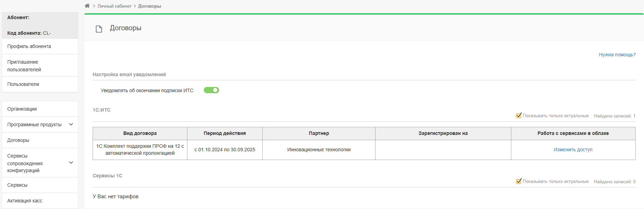Select the 1С:Комплект поддержки ПРОФ contract cell
Image resolution: width=644 pixels, height=209 pixels.
pyautogui.click(x=140, y=150)
